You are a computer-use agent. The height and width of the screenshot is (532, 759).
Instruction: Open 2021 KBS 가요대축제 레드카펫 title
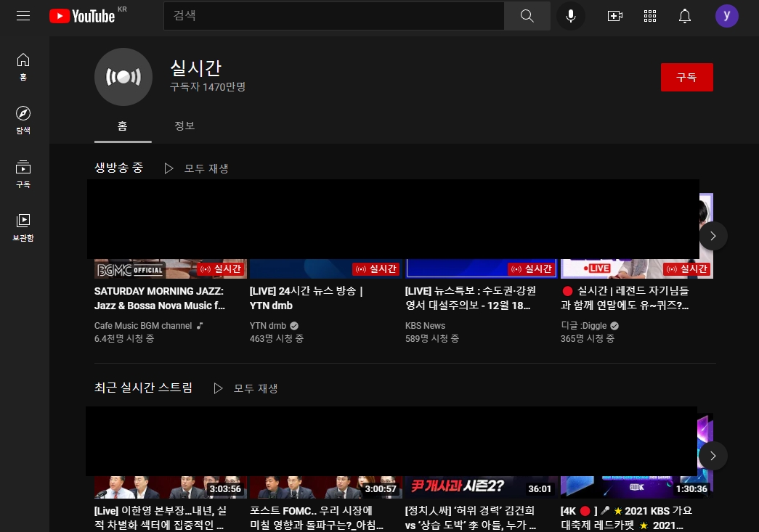pos(626,518)
